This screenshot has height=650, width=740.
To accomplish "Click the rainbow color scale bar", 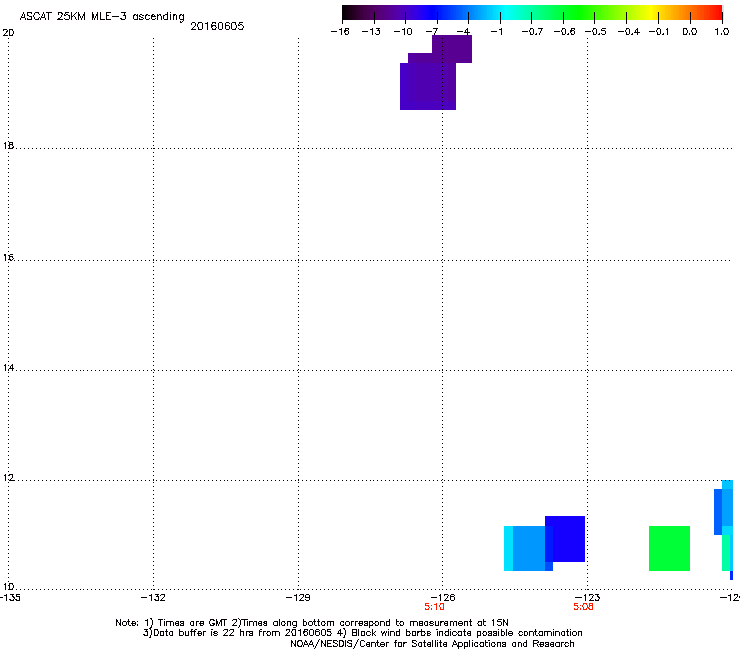I will [x=532, y=13].
